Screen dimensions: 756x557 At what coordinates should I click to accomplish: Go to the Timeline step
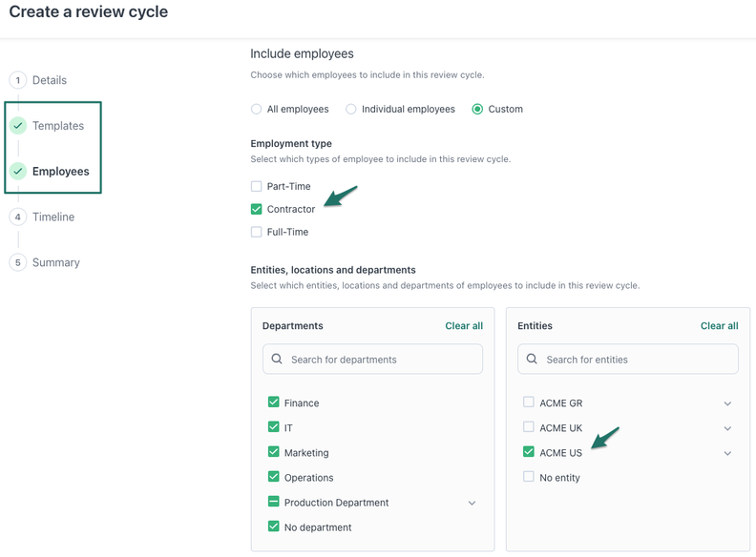pos(52,217)
